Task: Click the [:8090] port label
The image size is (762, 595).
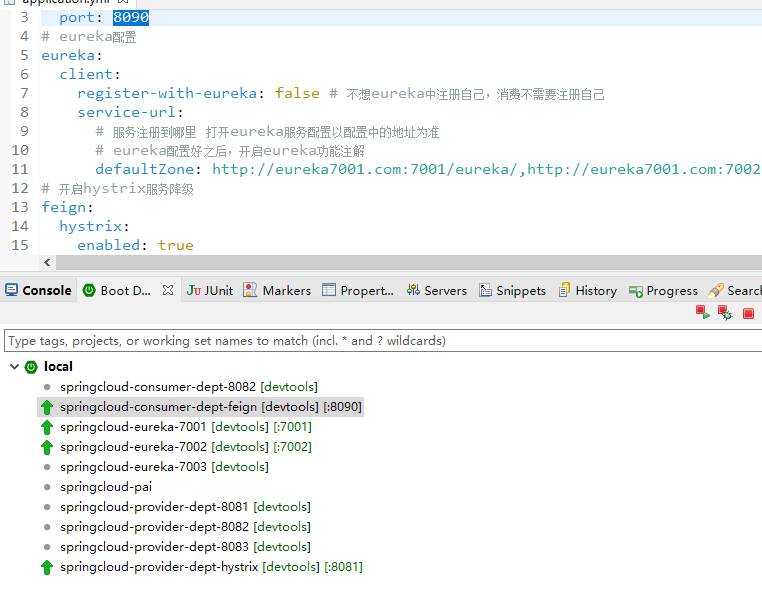Action: [x=343, y=407]
